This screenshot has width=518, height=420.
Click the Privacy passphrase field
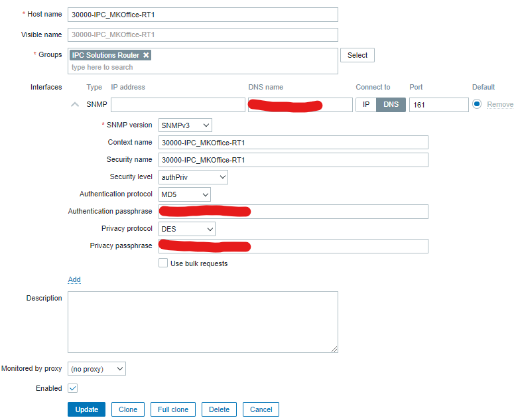(x=293, y=246)
